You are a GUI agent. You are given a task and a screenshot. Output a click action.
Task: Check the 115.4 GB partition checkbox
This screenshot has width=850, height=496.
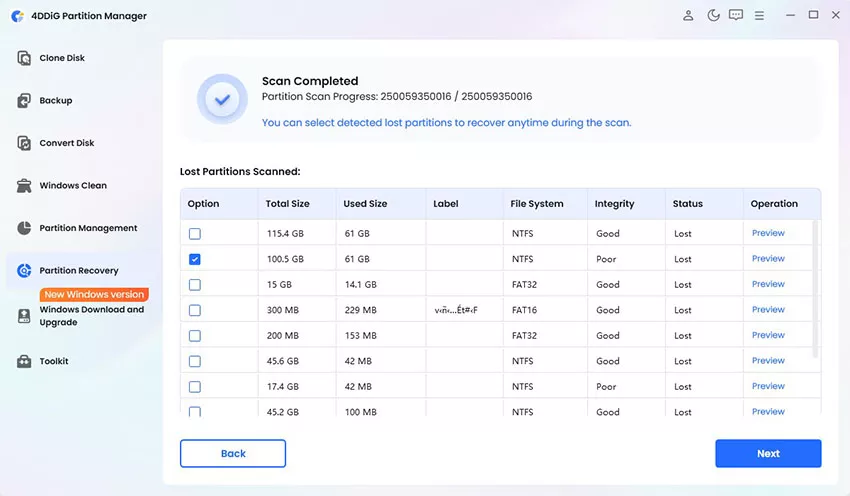coord(195,234)
